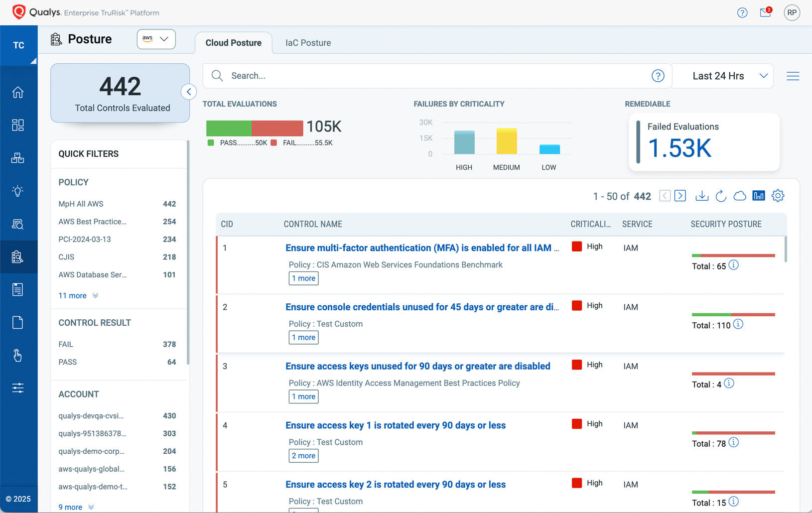The width and height of the screenshot is (812, 513).
Task: Expand 1 more policies for control 2
Action: (x=304, y=338)
